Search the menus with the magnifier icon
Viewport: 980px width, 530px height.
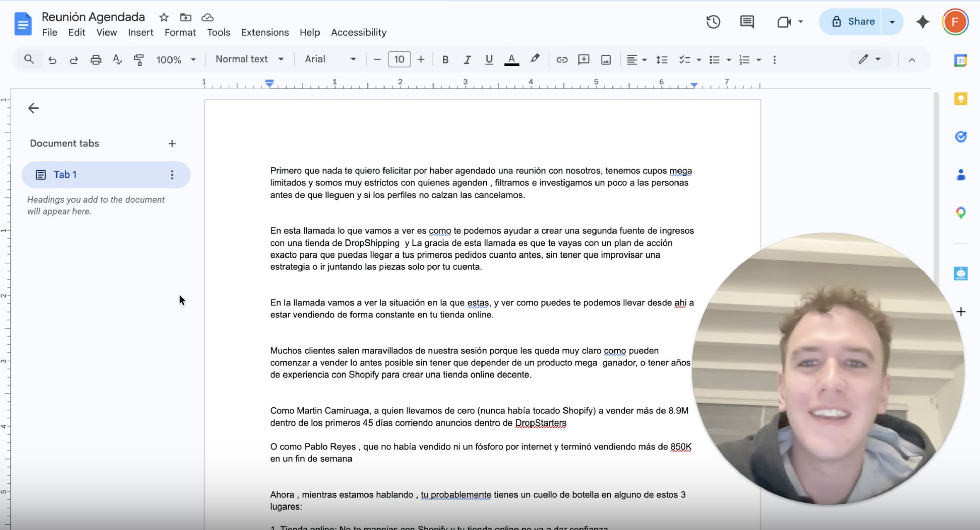coord(29,59)
